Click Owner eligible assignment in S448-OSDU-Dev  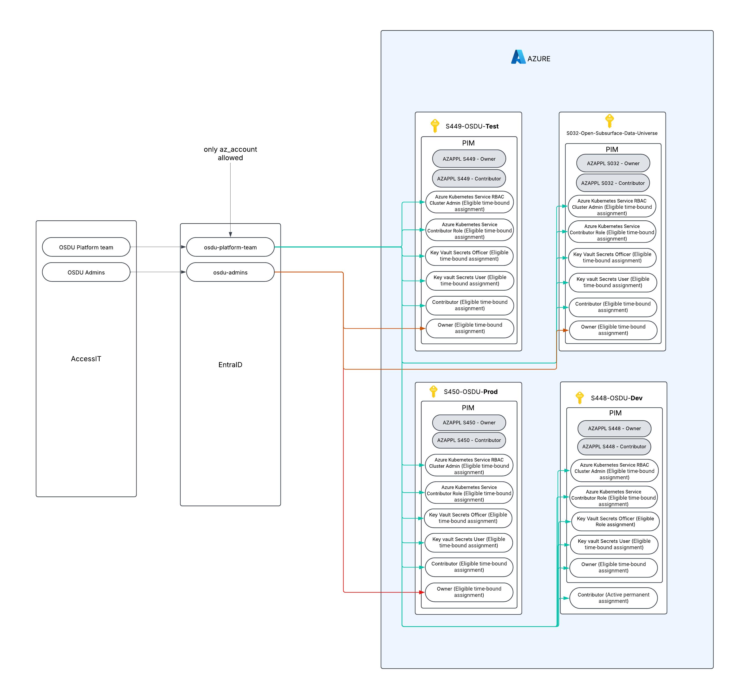[614, 567]
